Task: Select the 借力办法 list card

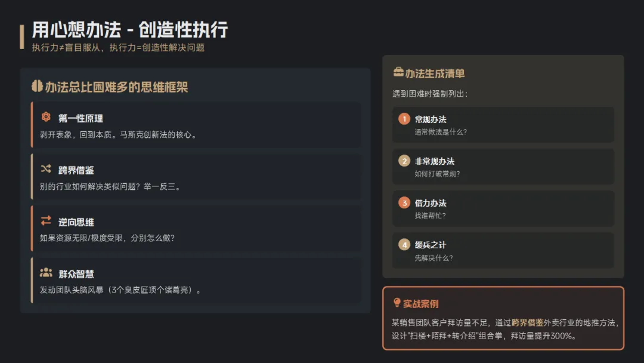Action: point(503,209)
